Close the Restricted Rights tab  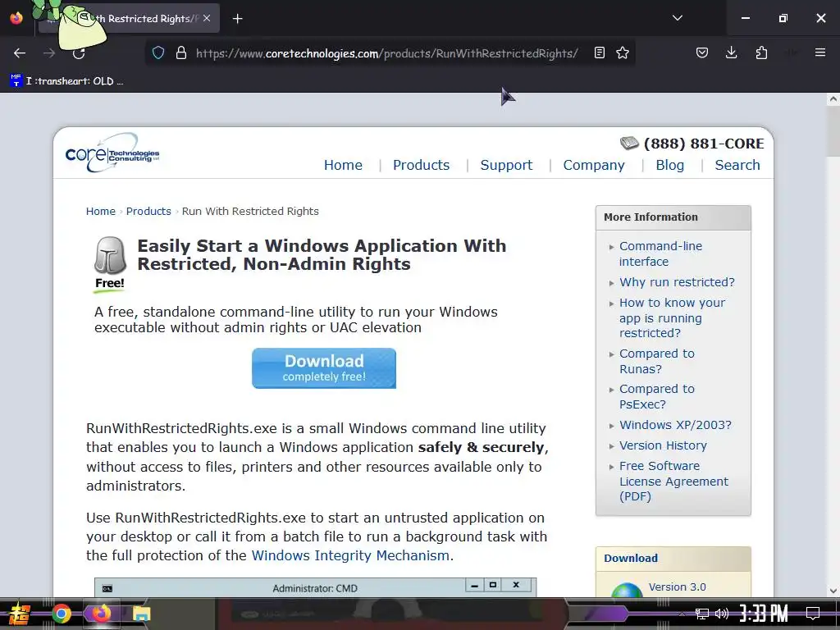click(x=207, y=18)
